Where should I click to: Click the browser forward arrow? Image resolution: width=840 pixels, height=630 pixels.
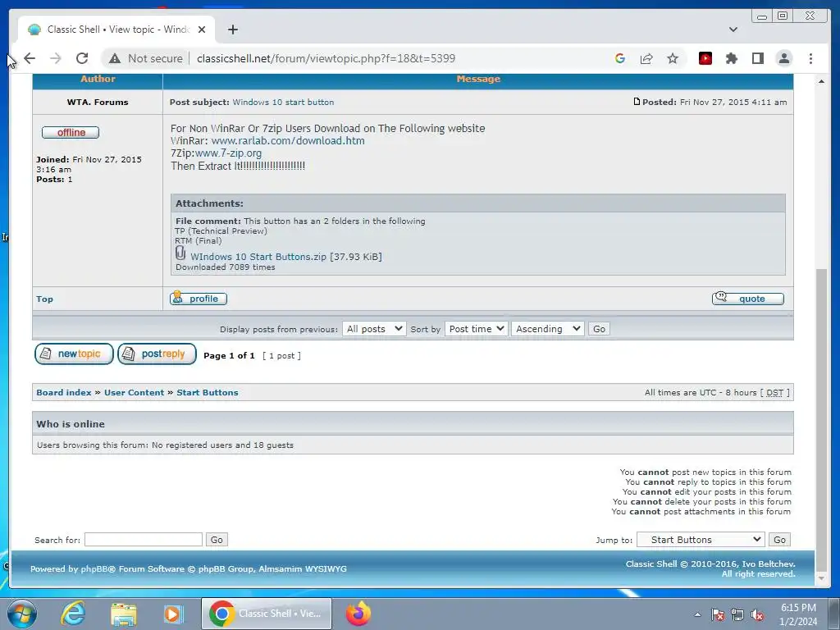tap(55, 58)
